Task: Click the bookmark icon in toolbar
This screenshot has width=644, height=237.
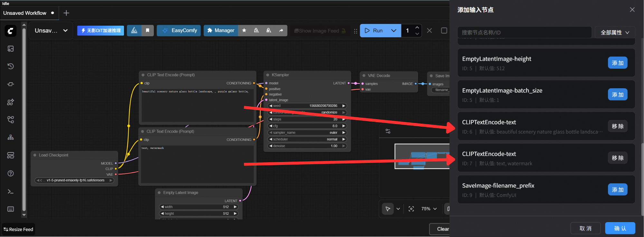Action: click(x=147, y=30)
